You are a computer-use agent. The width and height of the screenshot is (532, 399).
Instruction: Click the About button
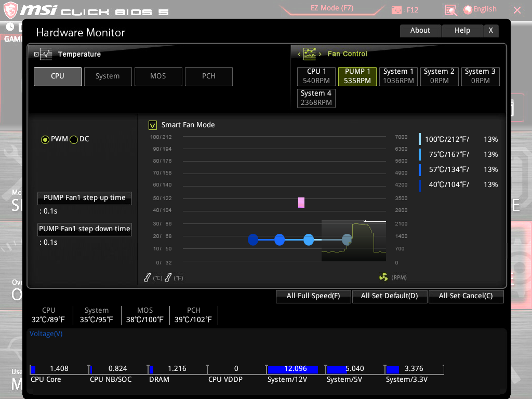420,31
